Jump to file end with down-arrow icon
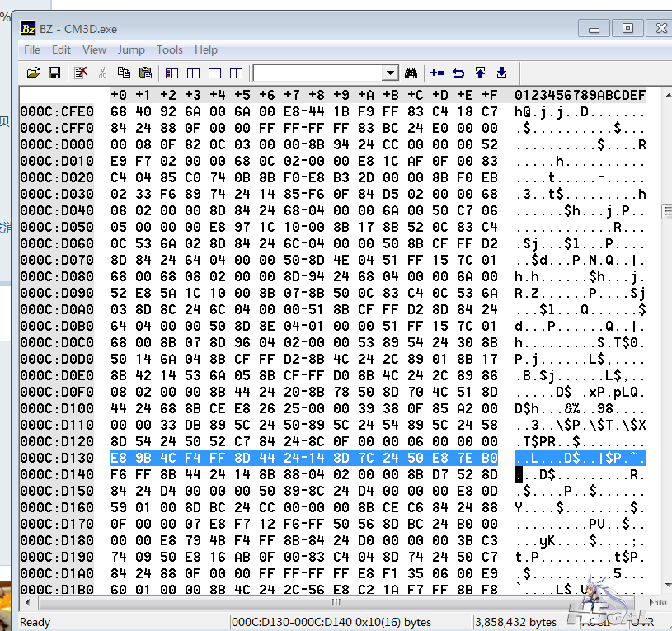This screenshot has height=631, width=672. (501, 73)
